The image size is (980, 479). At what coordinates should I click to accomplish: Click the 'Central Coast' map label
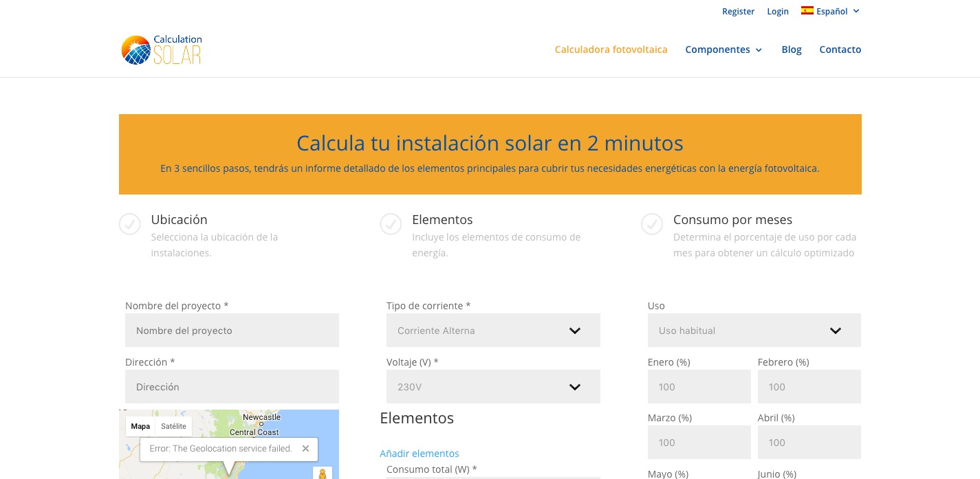click(x=254, y=432)
